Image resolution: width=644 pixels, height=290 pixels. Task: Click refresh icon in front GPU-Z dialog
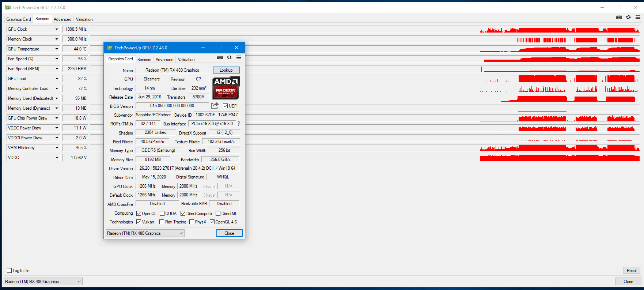tap(229, 57)
